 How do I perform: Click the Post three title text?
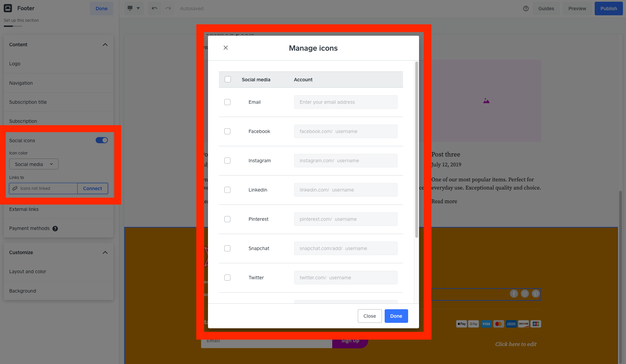[x=446, y=154]
